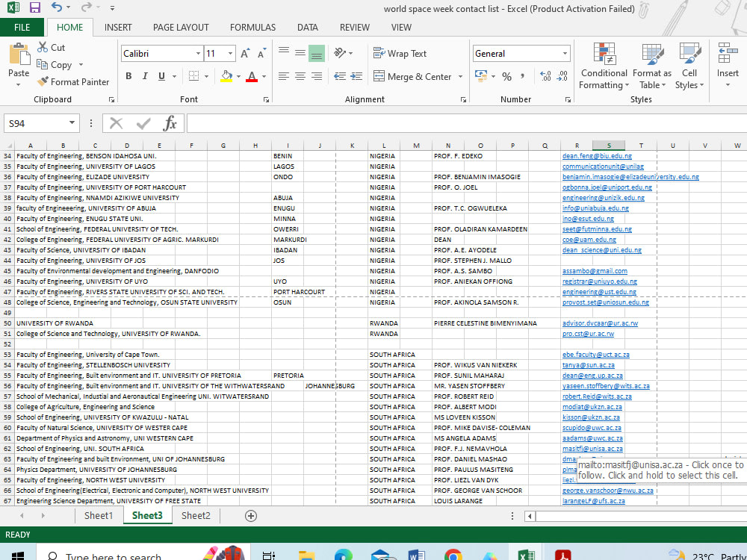Follow the tanya@sun.ac.za link
Screen dimensions: 747x560
[x=589, y=365]
